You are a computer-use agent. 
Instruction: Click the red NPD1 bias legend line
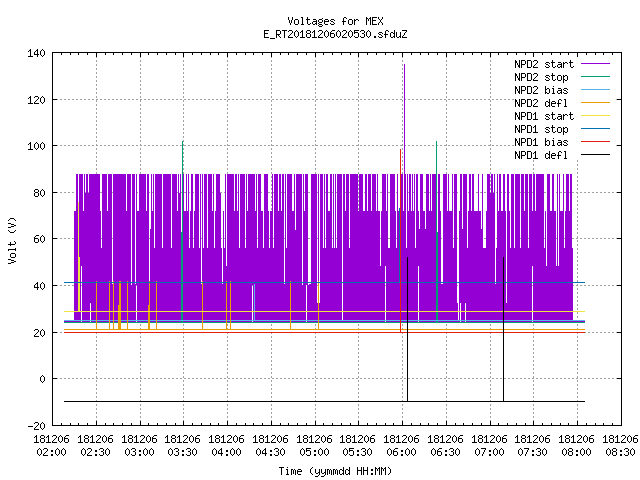coord(595,142)
